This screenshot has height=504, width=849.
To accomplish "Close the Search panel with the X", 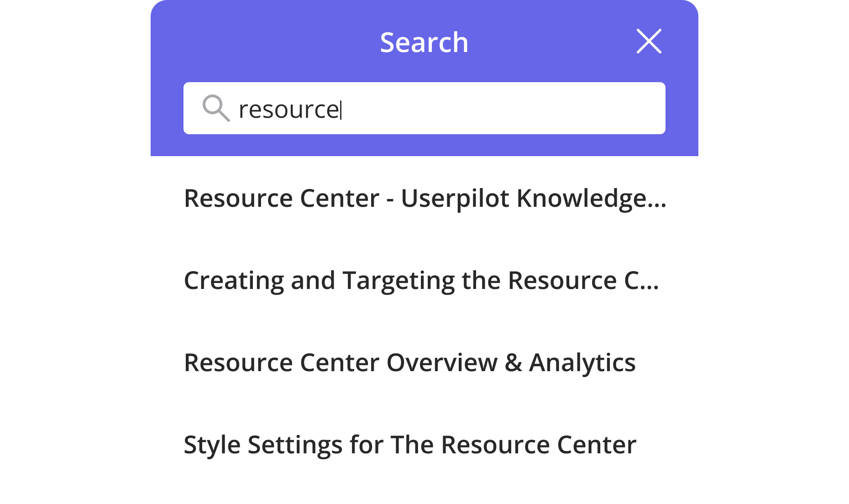I will pyautogui.click(x=649, y=42).
